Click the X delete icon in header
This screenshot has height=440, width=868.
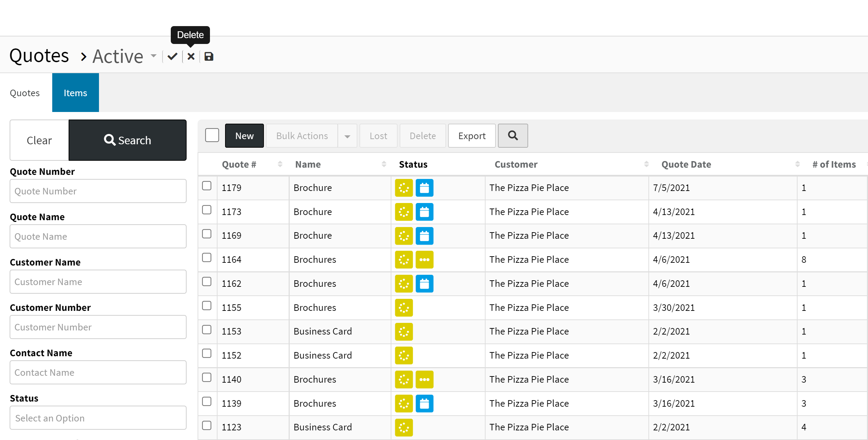[191, 56]
